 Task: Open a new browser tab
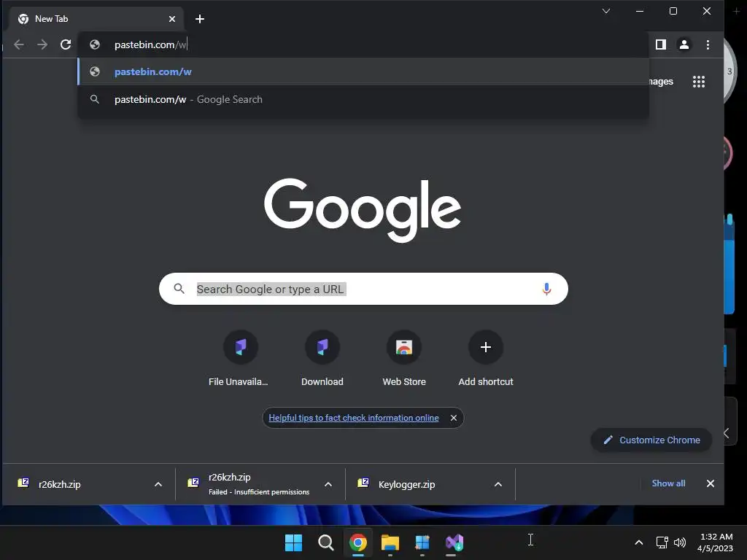(x=200, y=19)
